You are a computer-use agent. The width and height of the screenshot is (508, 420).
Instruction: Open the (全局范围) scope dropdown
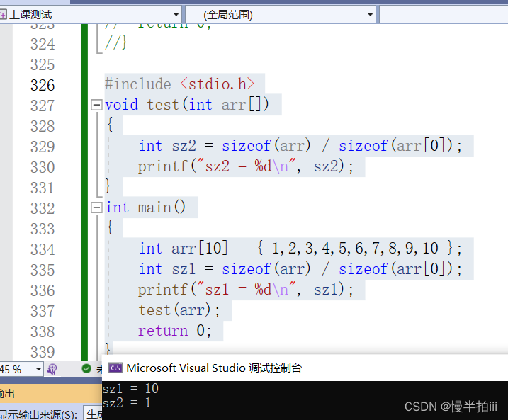(370, 15)
